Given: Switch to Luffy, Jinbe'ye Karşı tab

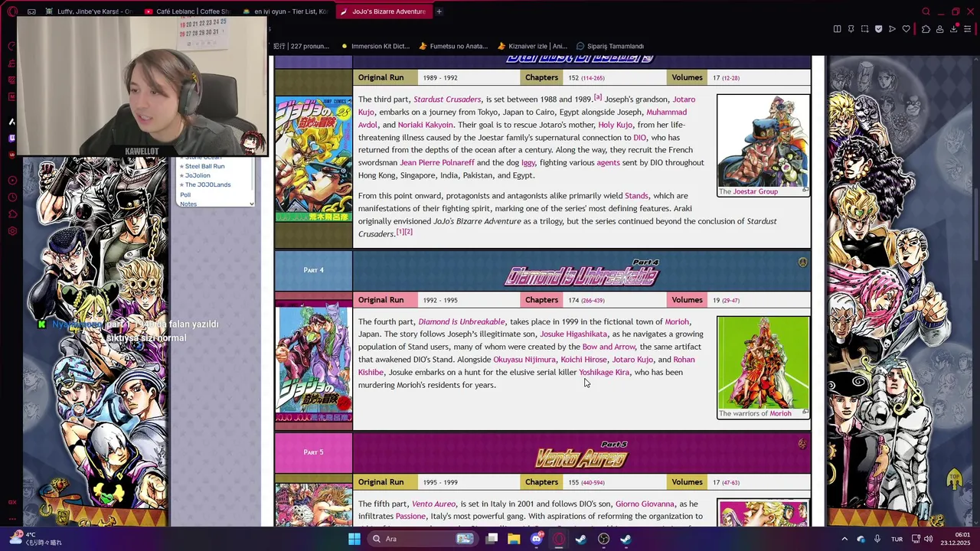Looking at the screenshot, I should 89,11.
